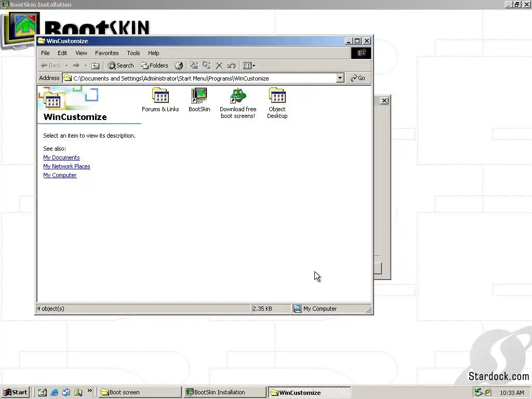
Task: Open the Forward history dropdown arrow
Action: (x=86, y=65)
